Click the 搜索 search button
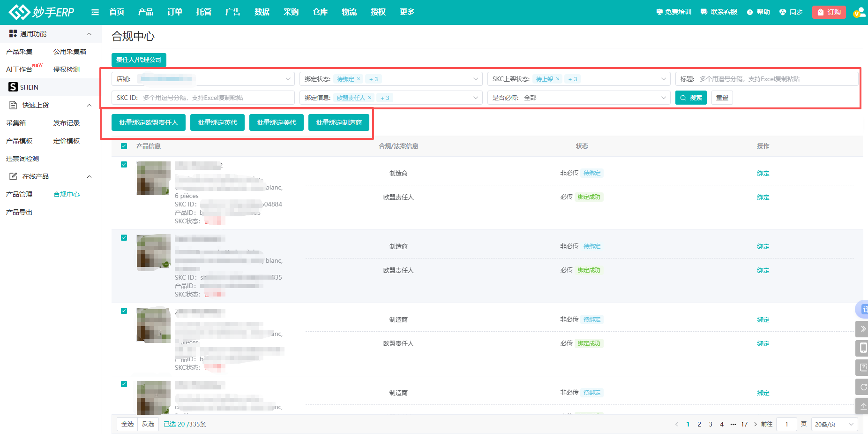The image size is (868, 434). point(691,98)
